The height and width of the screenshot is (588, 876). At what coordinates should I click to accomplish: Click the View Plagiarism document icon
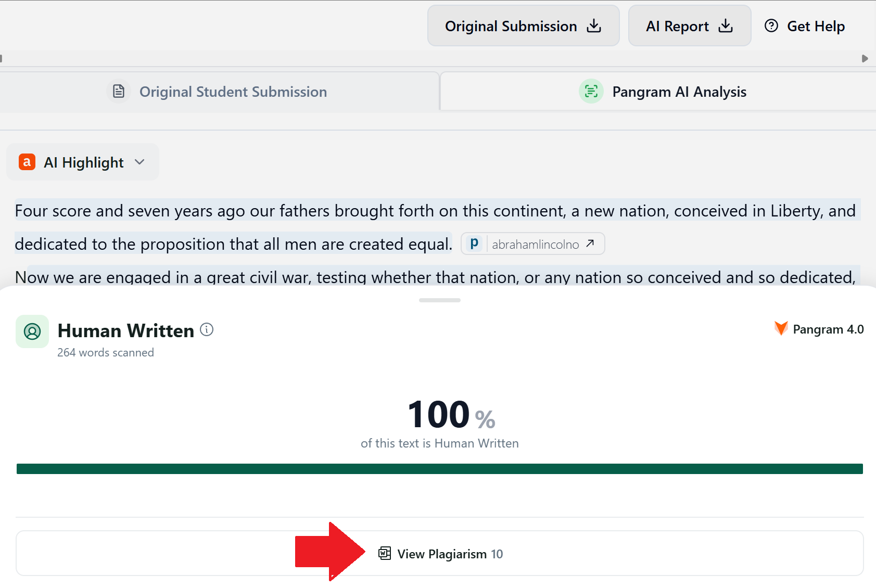(x=385, y=553)
